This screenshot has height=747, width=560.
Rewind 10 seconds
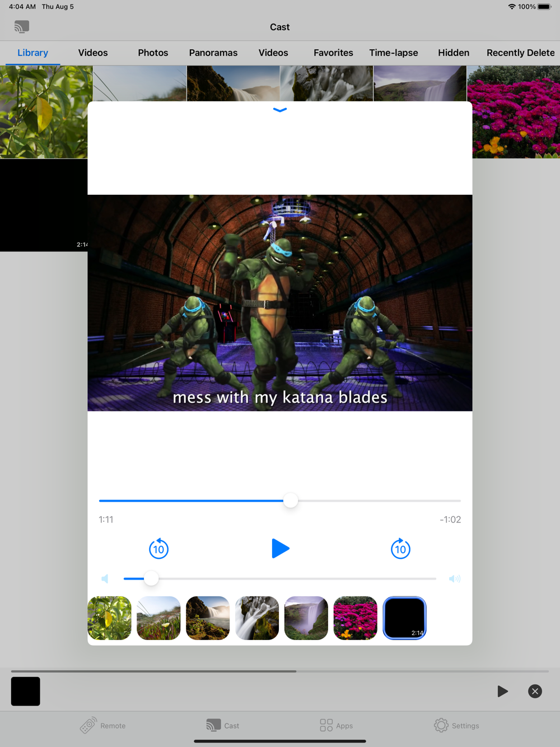coord(159,549)
